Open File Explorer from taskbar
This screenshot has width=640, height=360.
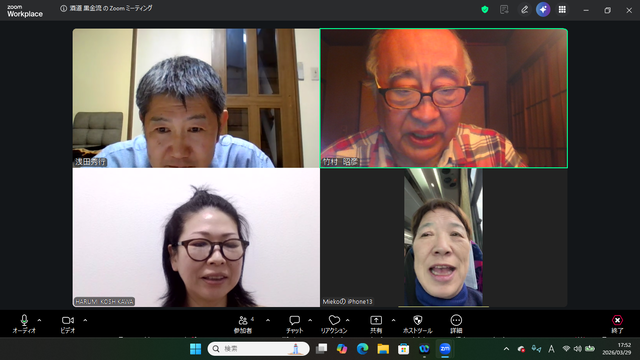(x=383, y=349)
